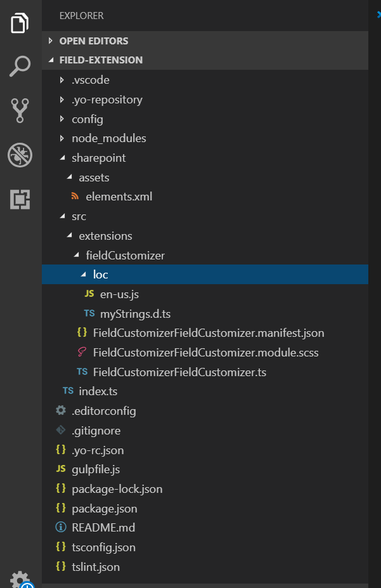The width and height of the screenshot is (381, 588).
Task: Click the TS icon of FieldCustomizerFieldCustomizer.ts
Action: (82, 372)
